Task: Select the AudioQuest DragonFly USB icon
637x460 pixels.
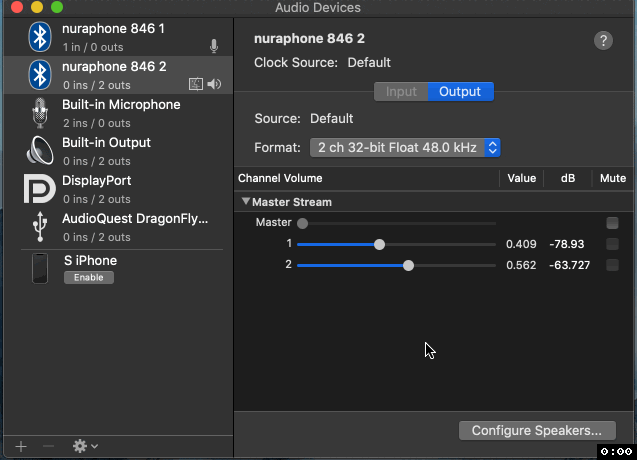Action: (x=40, y=227)
